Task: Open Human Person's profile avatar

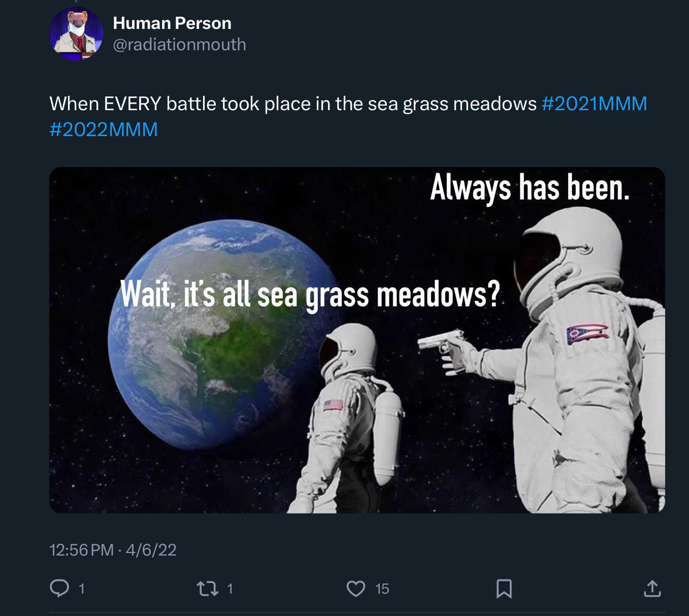Action: pos(76,34)
